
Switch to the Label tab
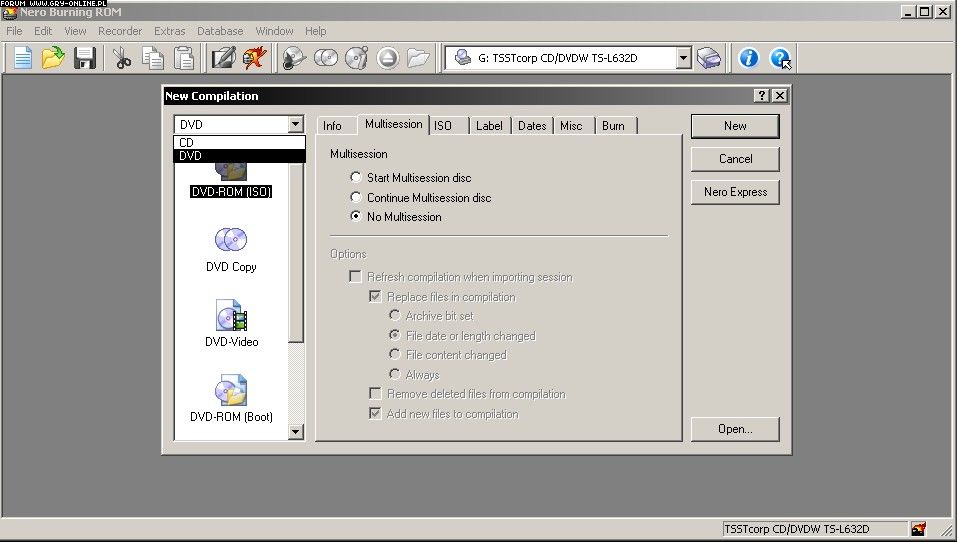[x=490, y=126]
